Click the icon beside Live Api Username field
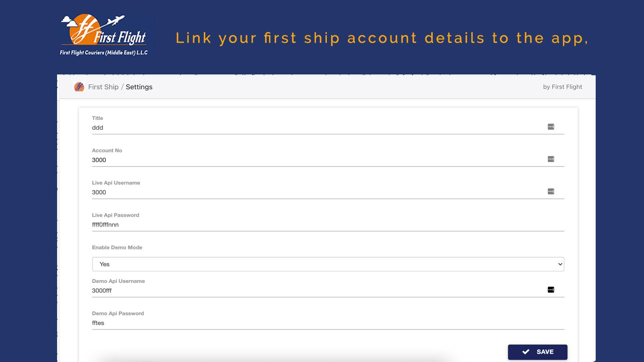Screen dimensions: 644x362 click(x=552, y=191)
